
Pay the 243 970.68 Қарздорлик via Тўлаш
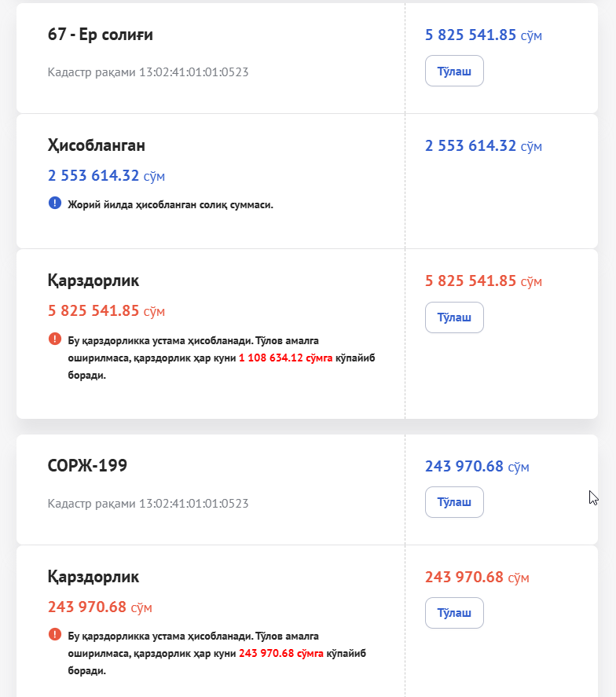454,613
